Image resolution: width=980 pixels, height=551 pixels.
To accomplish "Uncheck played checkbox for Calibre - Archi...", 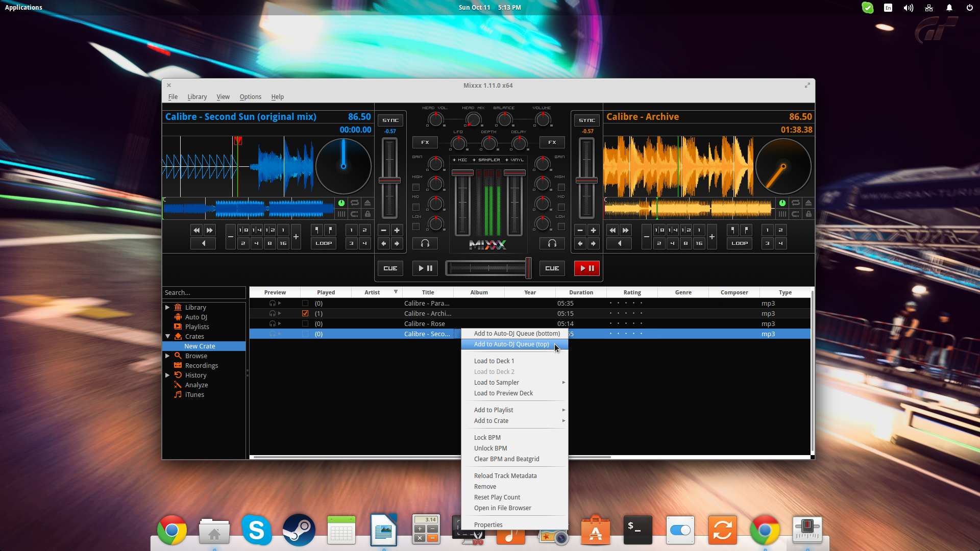I will (x=305, y=314).
